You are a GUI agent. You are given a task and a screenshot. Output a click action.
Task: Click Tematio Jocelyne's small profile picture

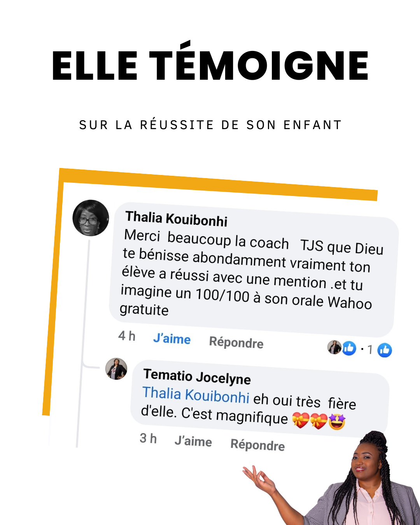[116, 369]
